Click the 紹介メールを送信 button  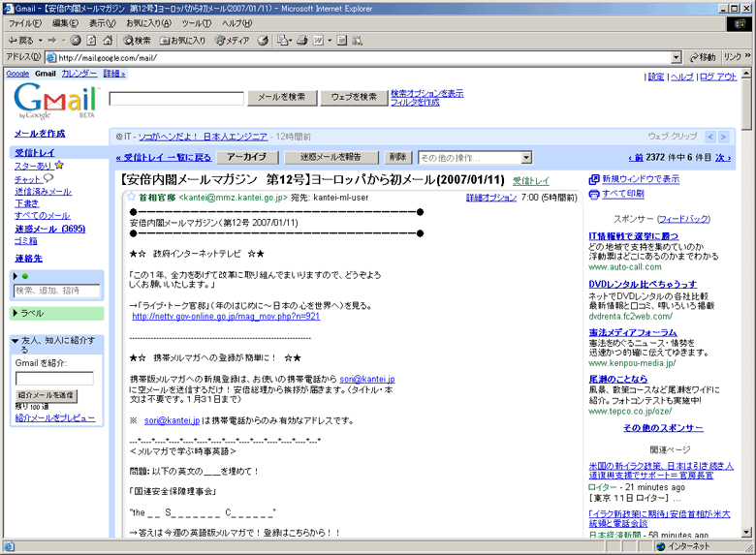[47, 395]
